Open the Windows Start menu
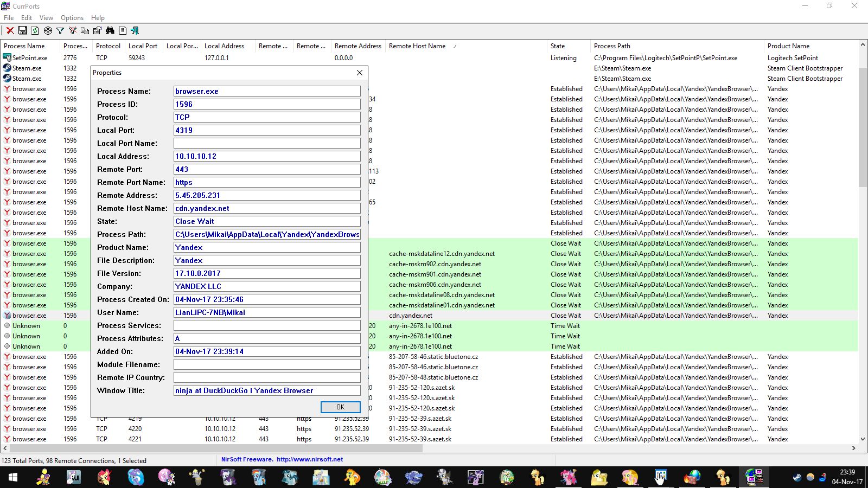The width and height of the screenshot is (868, 488). point(13,477)
